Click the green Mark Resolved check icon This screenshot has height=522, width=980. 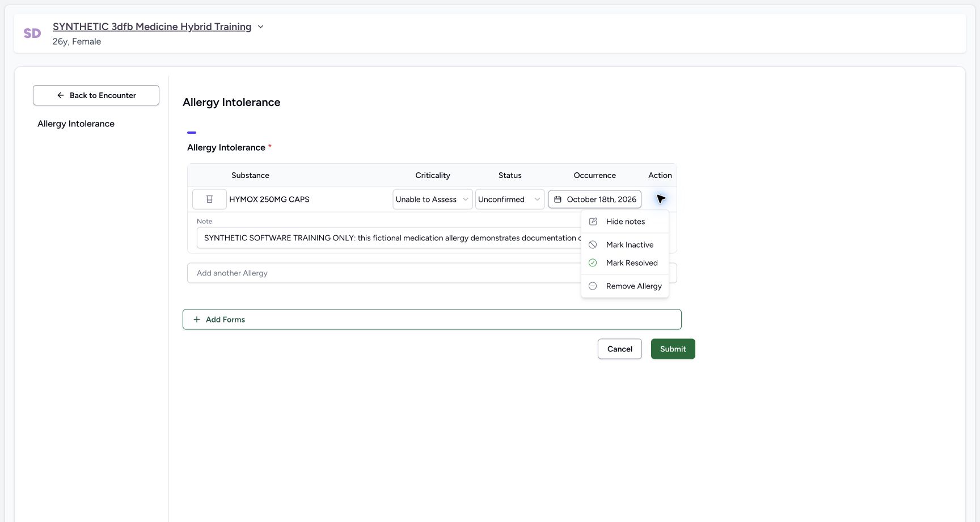coord(593,263)
